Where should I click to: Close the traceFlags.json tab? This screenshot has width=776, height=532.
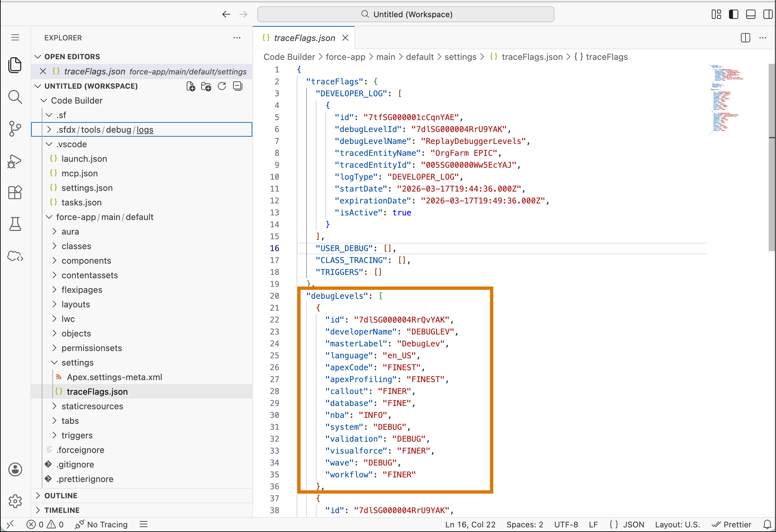[345, 38]
